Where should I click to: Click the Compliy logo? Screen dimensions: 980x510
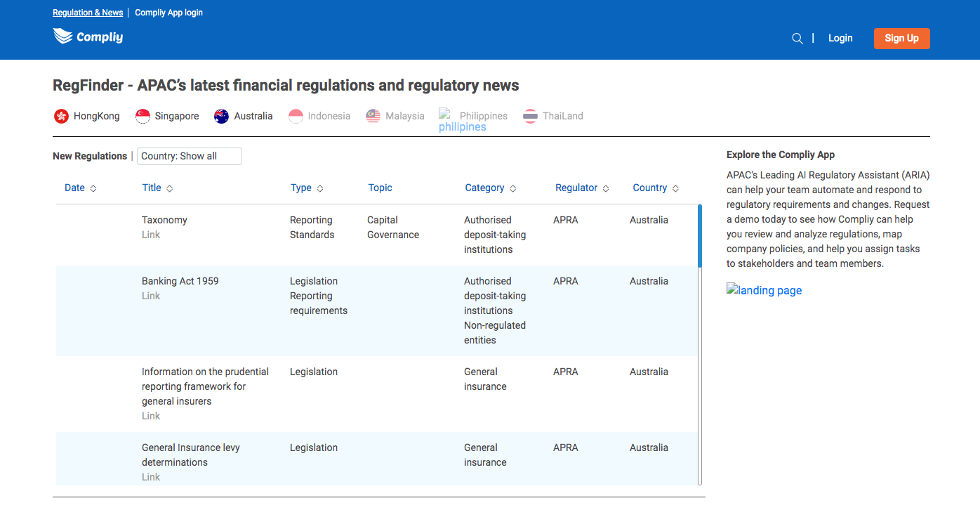coord(88,37)
